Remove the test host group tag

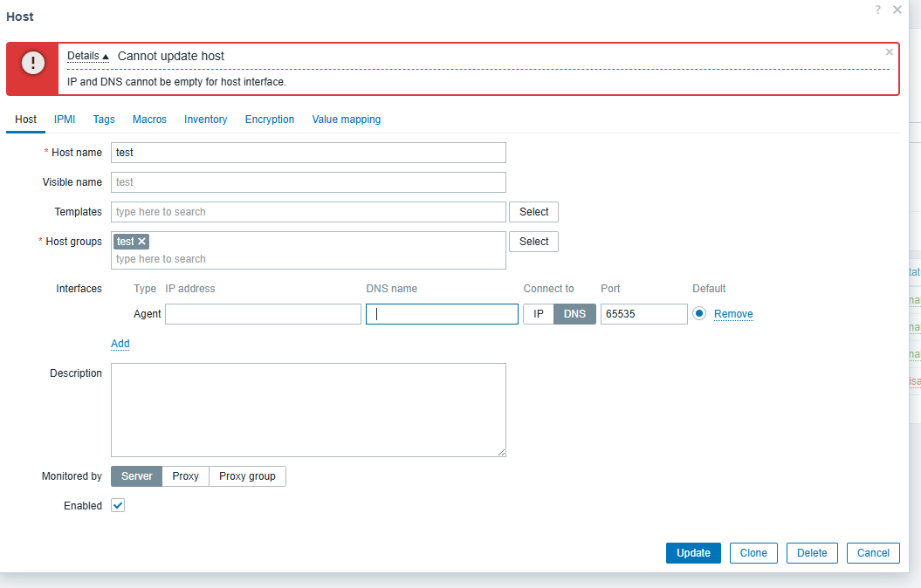(142, 242)
